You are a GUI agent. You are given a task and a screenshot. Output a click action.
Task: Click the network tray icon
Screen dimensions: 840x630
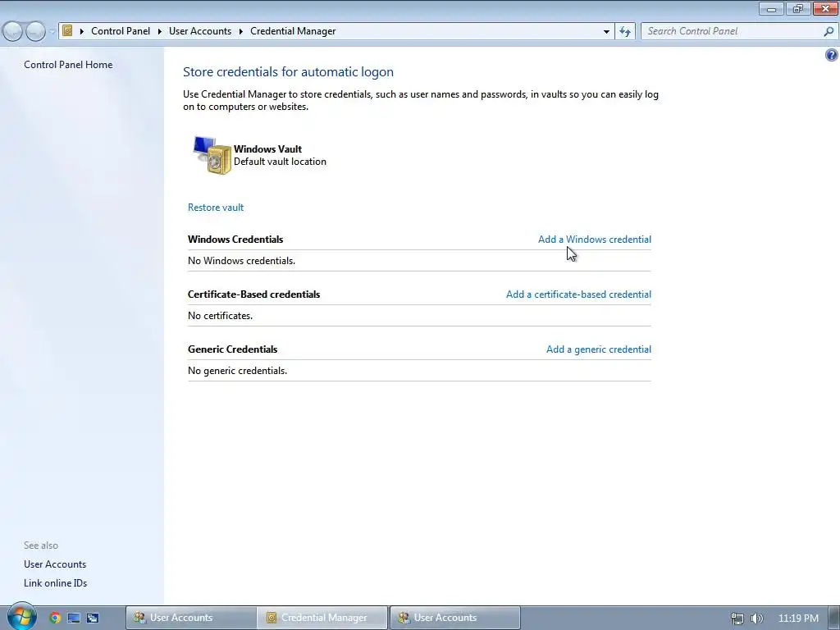tap(737, 619)
